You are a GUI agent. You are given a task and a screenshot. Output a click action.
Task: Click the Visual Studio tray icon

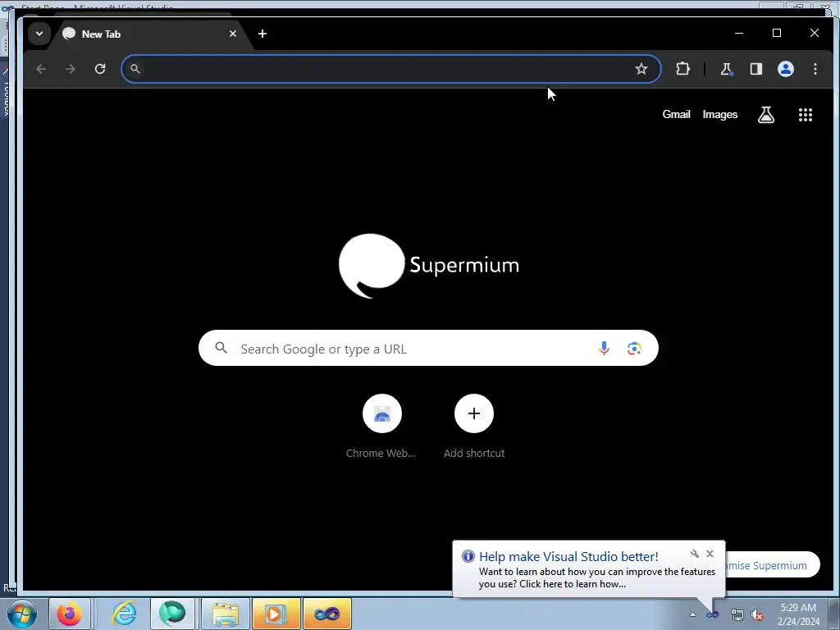click(713, 615)
